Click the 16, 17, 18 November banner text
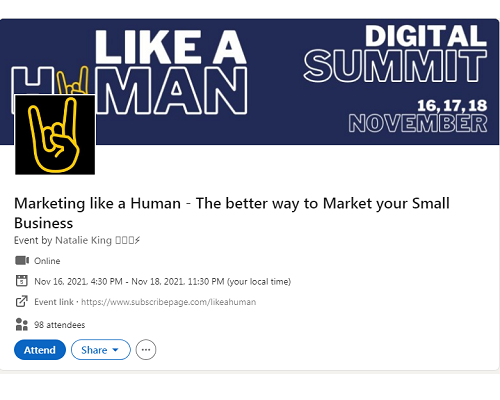 click(418, 116)
